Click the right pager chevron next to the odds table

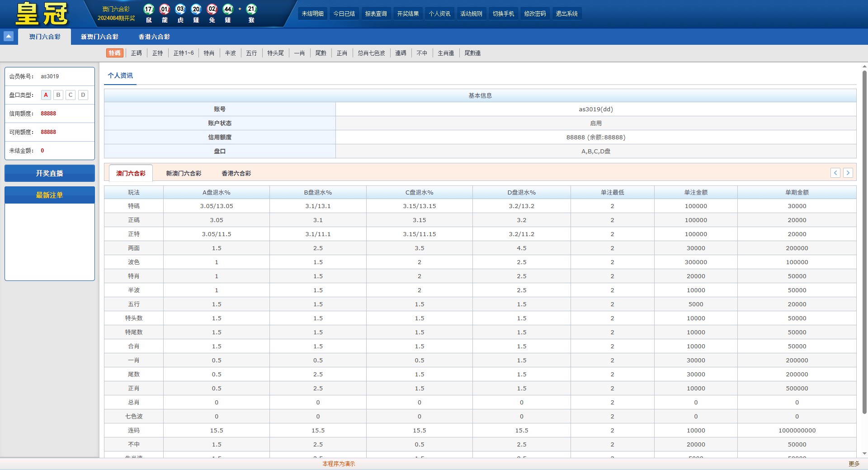pos(848,173)
